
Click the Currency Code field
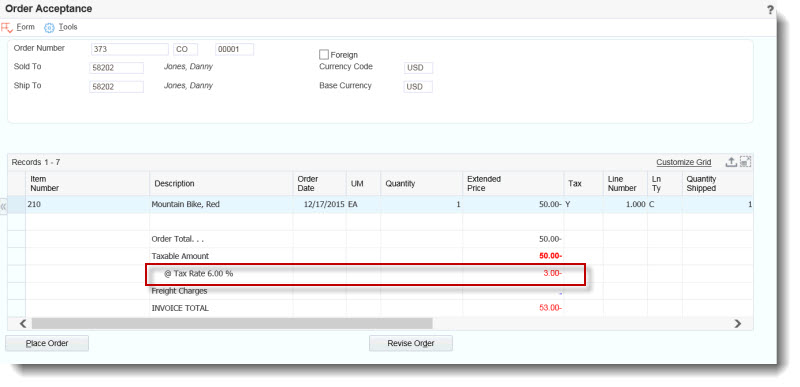[418, 68]
